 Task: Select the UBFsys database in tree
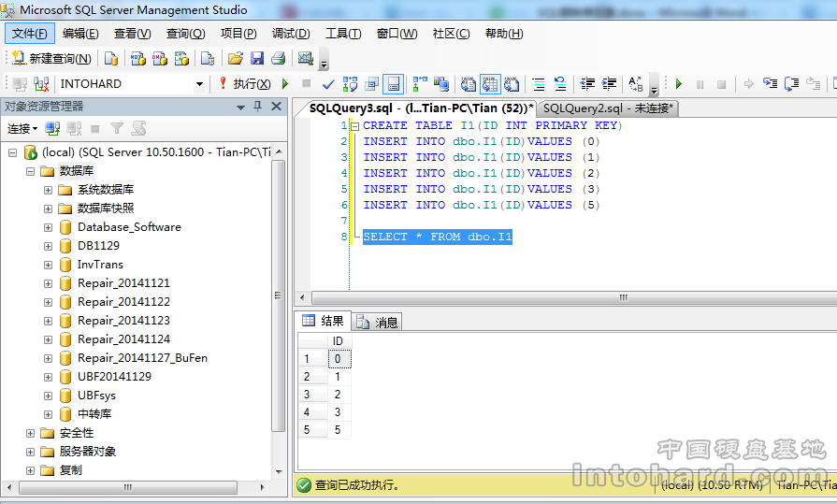tap(96, 396)
